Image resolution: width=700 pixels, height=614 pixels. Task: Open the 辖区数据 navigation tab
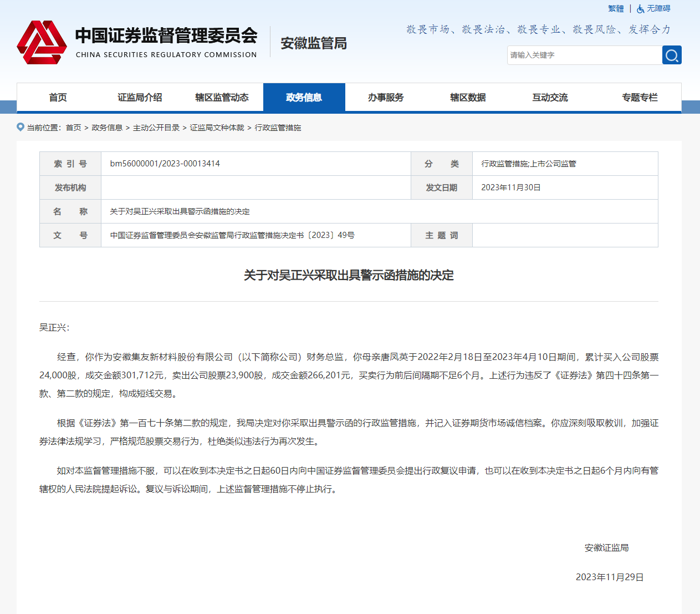coord(468,97)
